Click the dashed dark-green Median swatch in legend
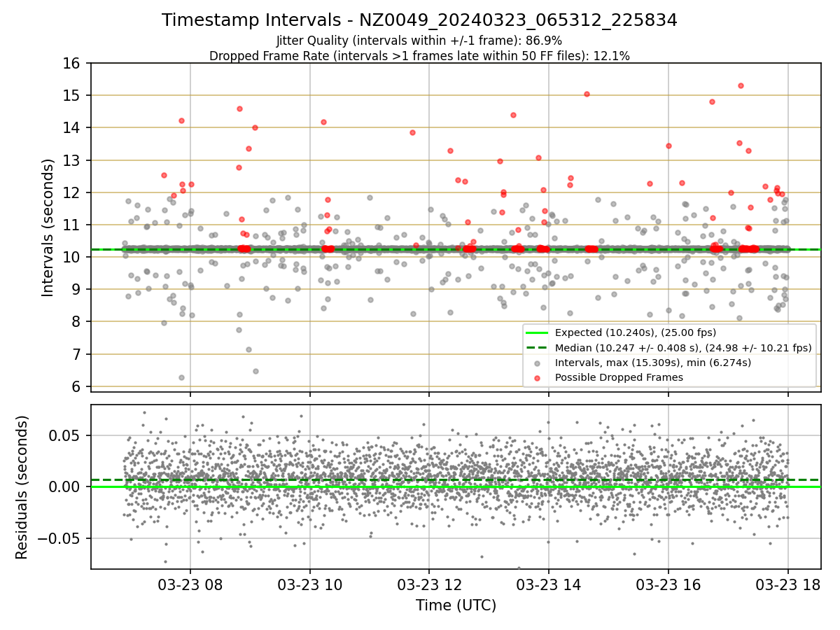This screenshot has height=630, width=840. tap(538, 348)
